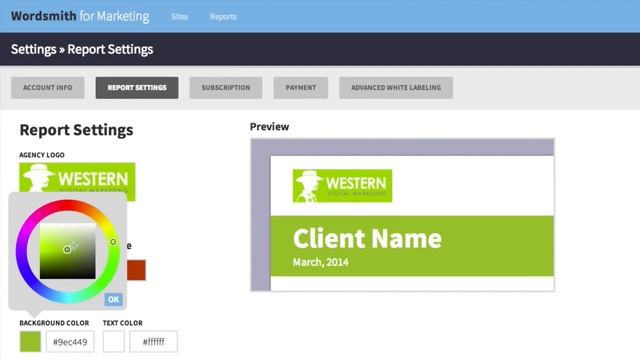
Task: Go to the Payment tab
Action: pyautogui.click(x=300, y=87)
